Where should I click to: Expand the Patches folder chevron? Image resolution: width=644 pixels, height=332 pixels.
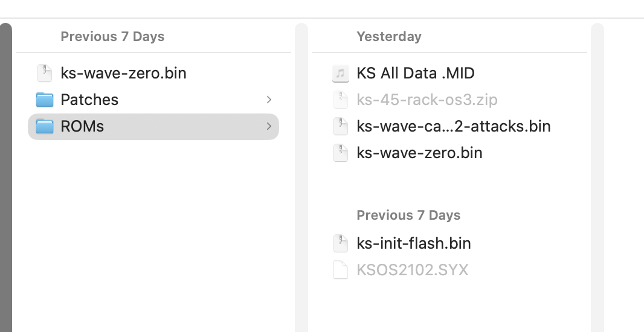(x=269, y=100)
